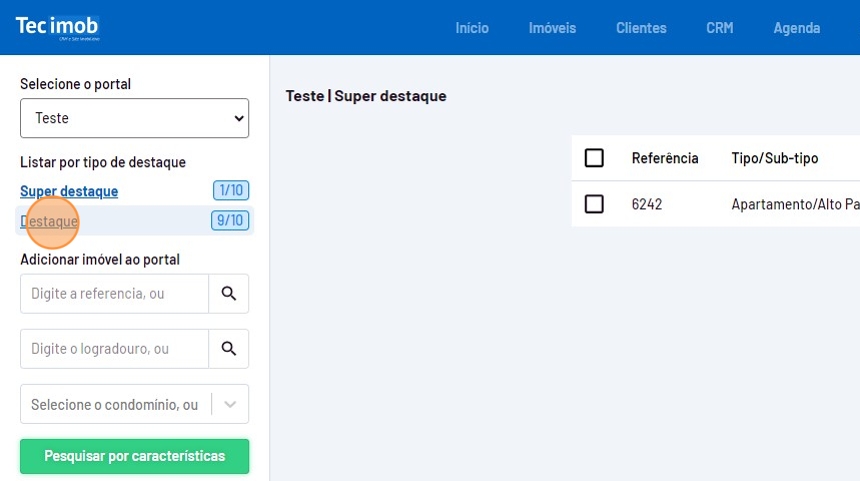Select the Destaque highlight type link
This screenshot has width=860, height=481.
pos(49,221)
